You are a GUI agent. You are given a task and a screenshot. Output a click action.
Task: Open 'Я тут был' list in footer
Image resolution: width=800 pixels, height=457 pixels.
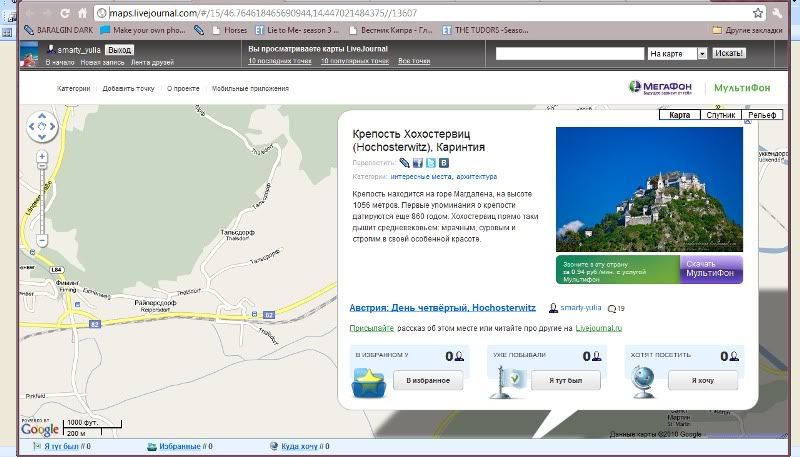tap(61, 446)
